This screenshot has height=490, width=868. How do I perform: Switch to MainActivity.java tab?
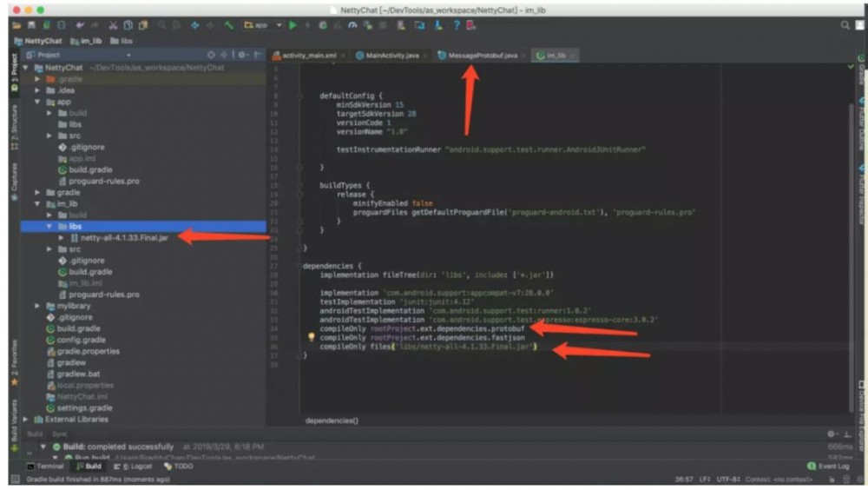pos(391,56)
